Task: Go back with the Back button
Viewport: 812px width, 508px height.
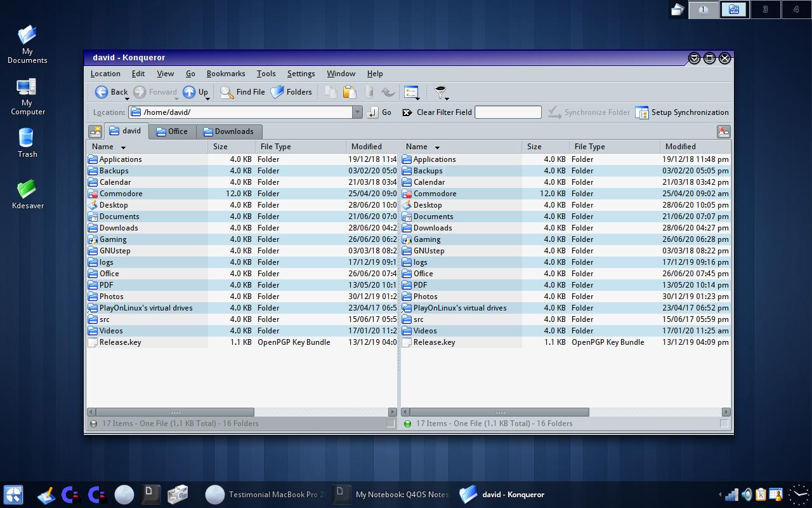Action: [x=112, y=92]
